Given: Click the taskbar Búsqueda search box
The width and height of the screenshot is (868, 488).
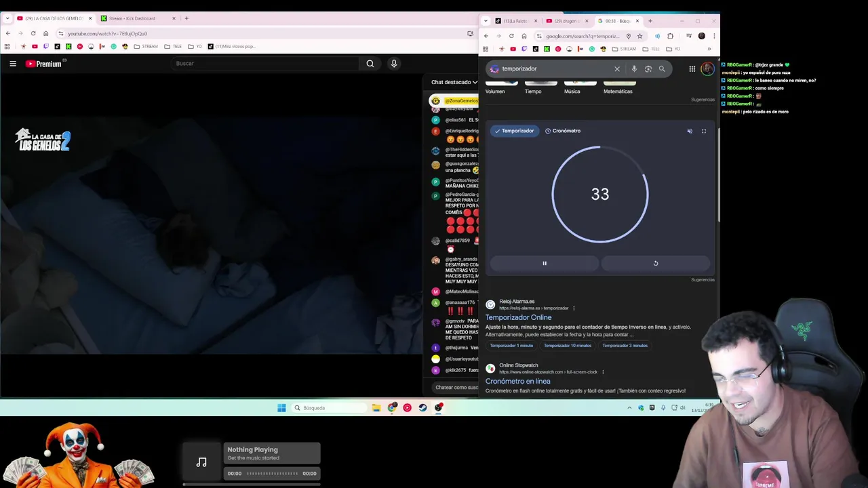Looking at the screenshot, I should pos(328,408).
